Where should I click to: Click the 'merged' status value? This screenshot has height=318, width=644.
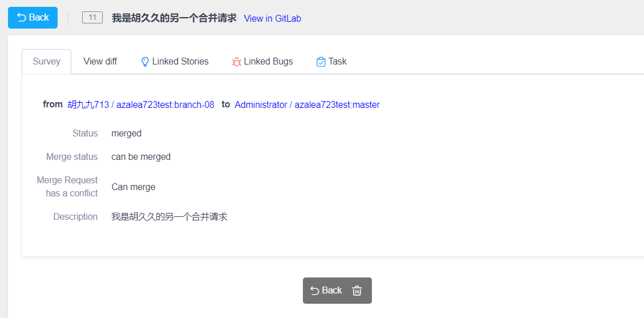[127, 134]
